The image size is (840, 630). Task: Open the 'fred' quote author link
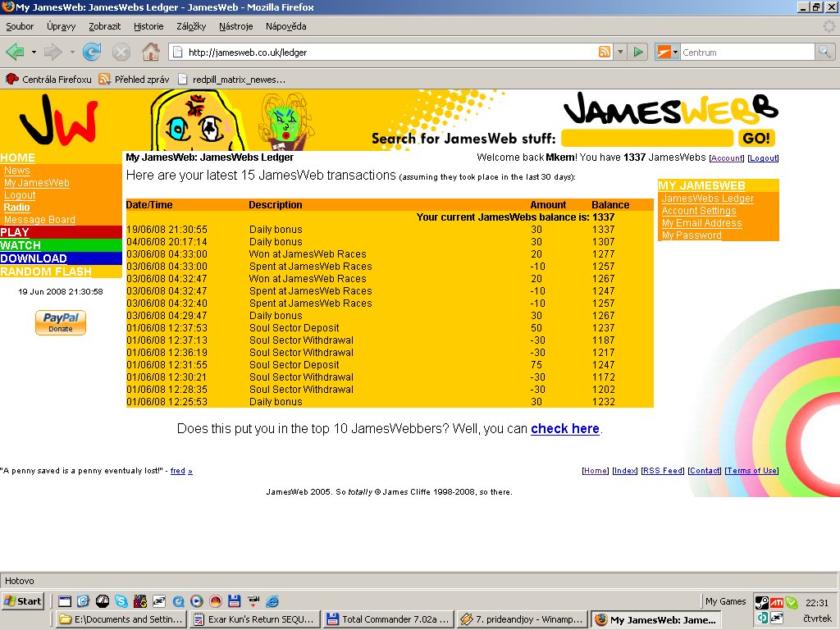pyautogui.click(x=178, y=471)
